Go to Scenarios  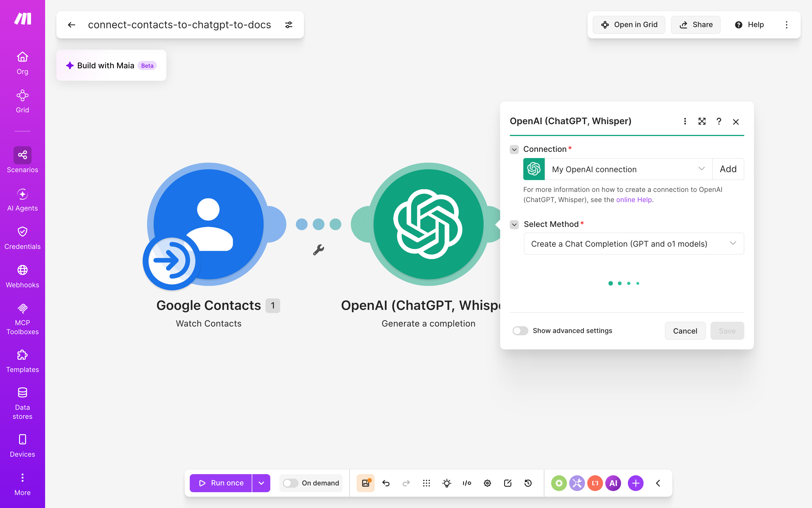click(x=23, y=160)
